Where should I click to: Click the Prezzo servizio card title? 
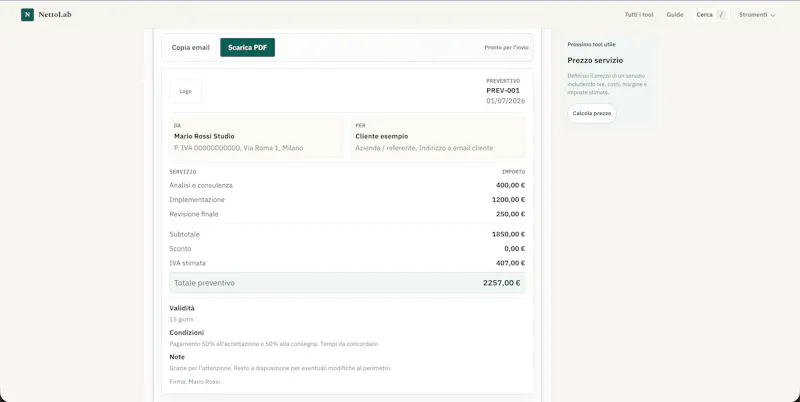[595, 60]
